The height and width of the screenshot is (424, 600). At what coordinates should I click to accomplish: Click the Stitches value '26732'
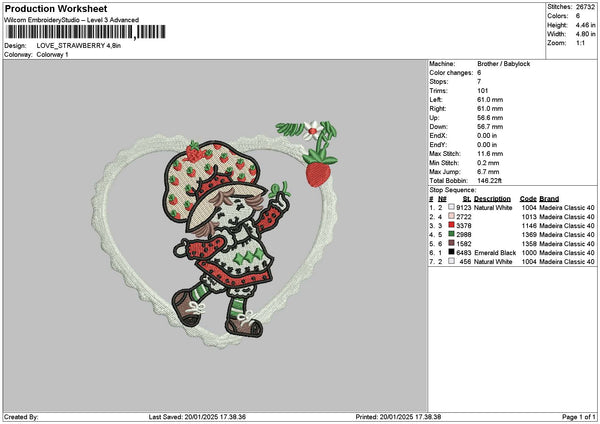[x=585, y=7]
